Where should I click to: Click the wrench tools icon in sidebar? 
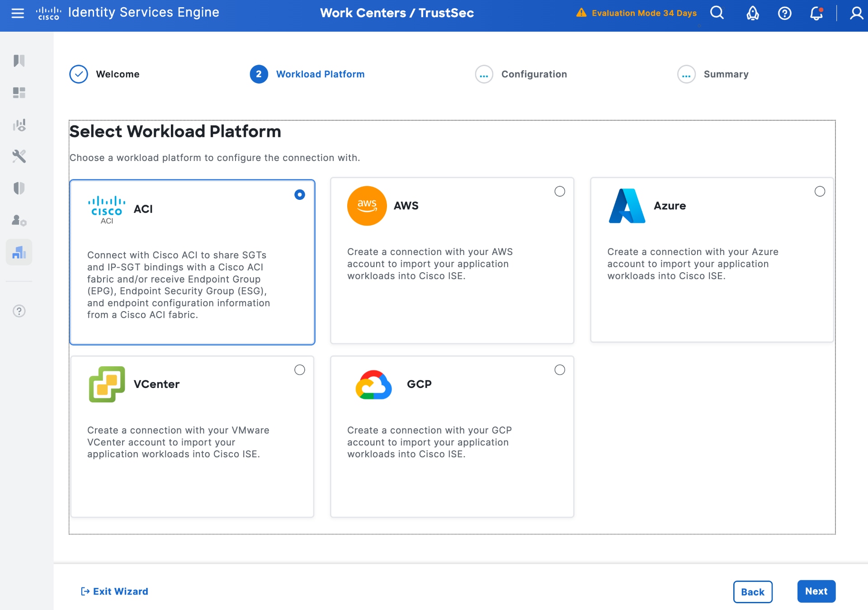pyautogui.click(x=19, y=156)
